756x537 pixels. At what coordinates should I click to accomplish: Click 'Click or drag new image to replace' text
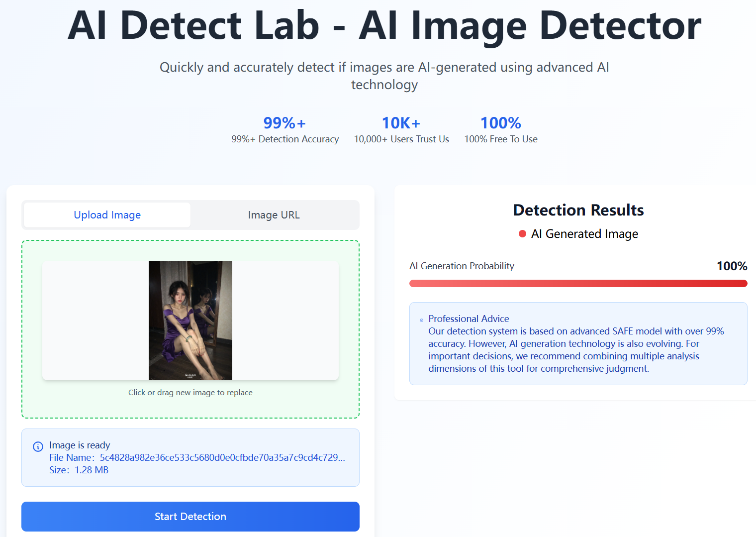pos(190,392)
